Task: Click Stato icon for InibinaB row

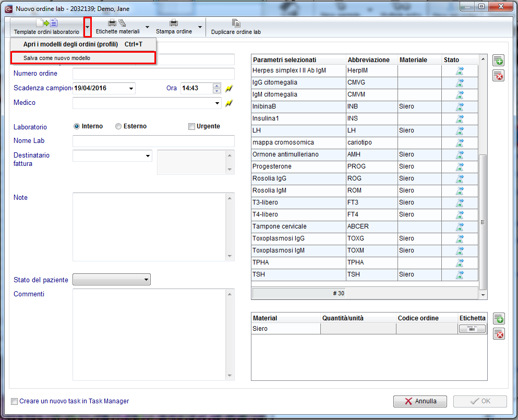Action: click(460, 107)
